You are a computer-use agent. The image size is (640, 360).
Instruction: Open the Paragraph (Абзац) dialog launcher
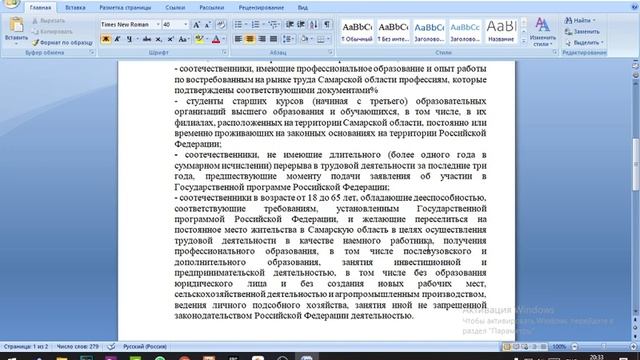point(331,53)
